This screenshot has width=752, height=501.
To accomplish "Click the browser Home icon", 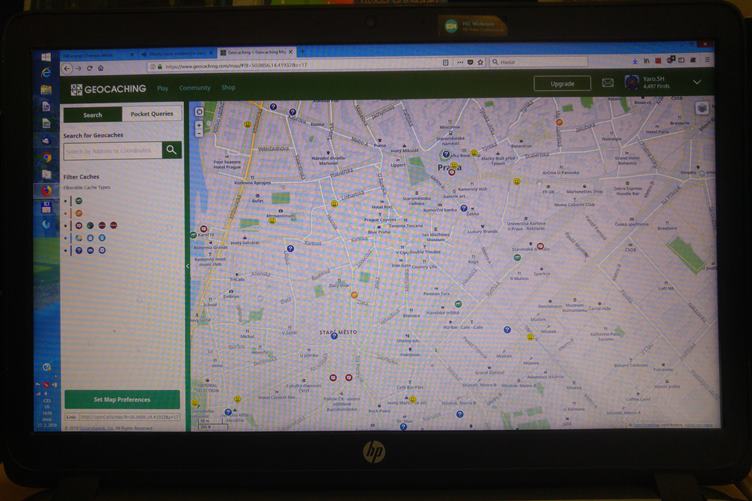I will tap(101, 68).
